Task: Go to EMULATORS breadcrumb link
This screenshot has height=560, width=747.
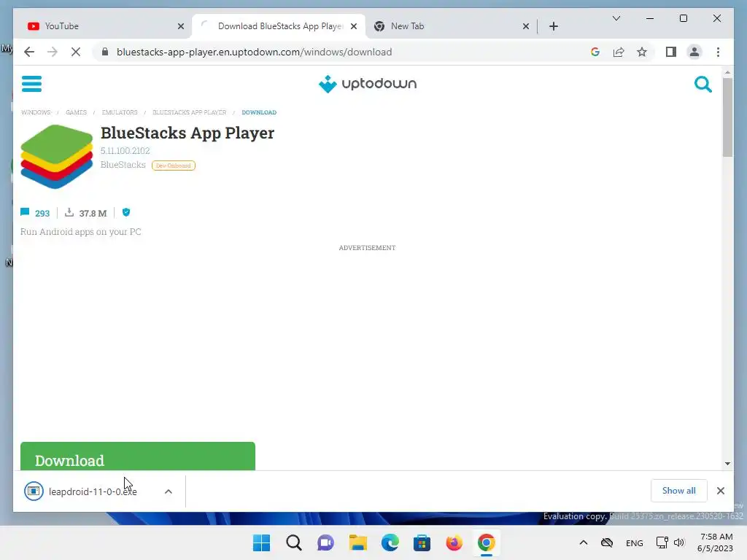Action: point(120,112)
